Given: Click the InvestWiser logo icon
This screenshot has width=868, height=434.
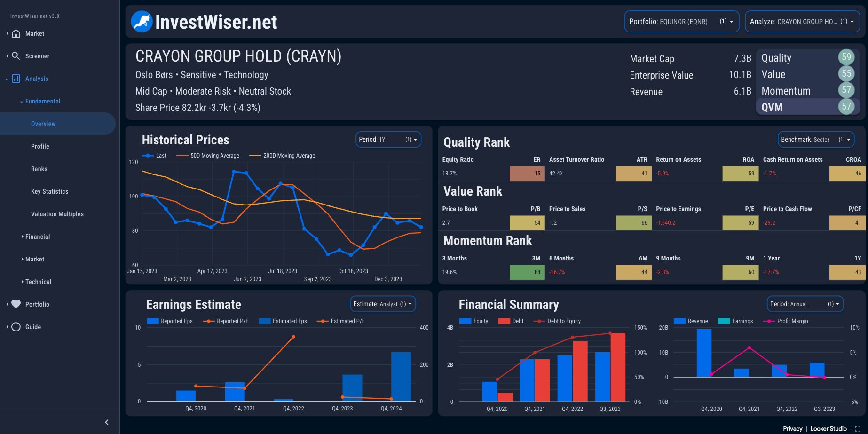Looking at the screenshot, I should click(x=142, y=22).
